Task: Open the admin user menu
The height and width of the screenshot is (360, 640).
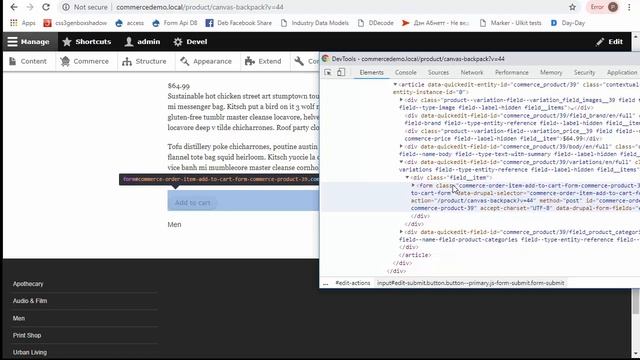Action: pos(142,42)
